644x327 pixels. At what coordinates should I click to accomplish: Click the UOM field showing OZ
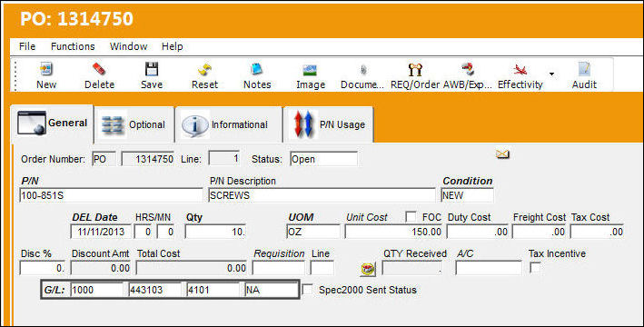pyautogui.click(x=313, y=232)
